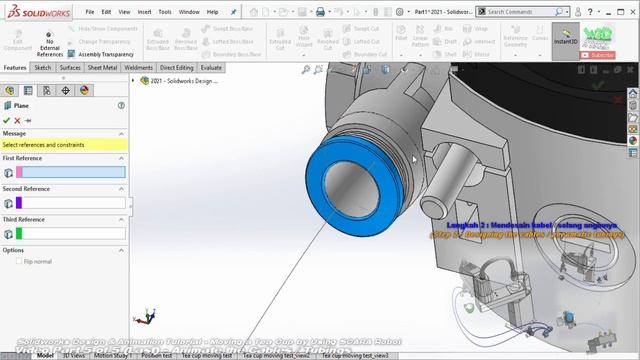This screenshot has height=360, width=640.
Task: Collapse the Second Reference section
Action: 121,189
